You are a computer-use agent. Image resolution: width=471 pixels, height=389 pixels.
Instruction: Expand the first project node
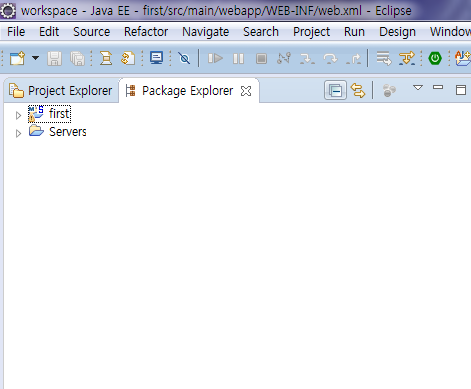pos(18,115)
